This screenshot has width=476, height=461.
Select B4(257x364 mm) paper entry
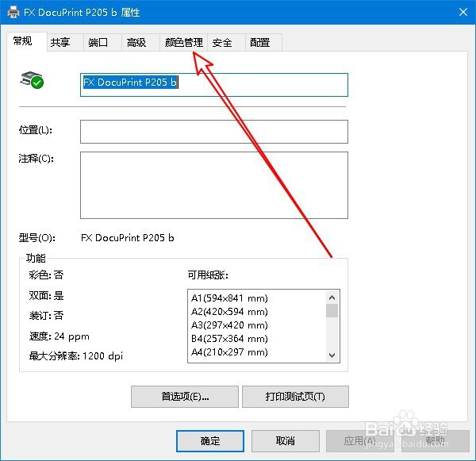(229, 339)
